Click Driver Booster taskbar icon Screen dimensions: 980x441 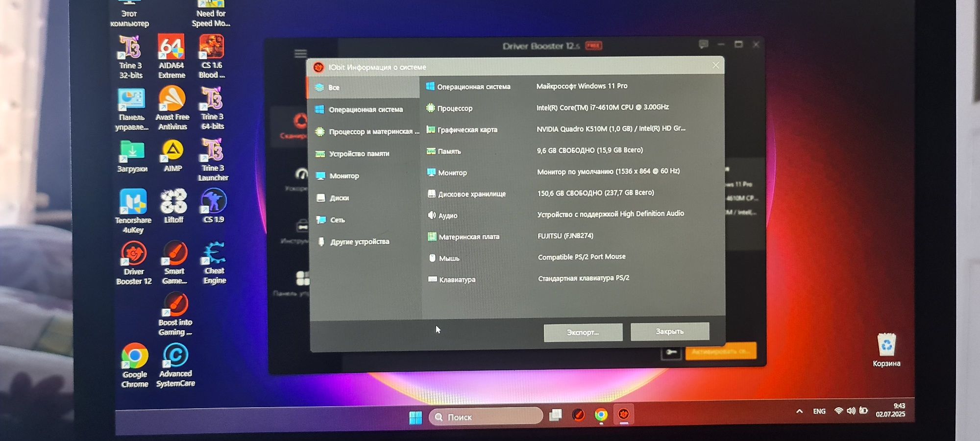tap(623, 415)
